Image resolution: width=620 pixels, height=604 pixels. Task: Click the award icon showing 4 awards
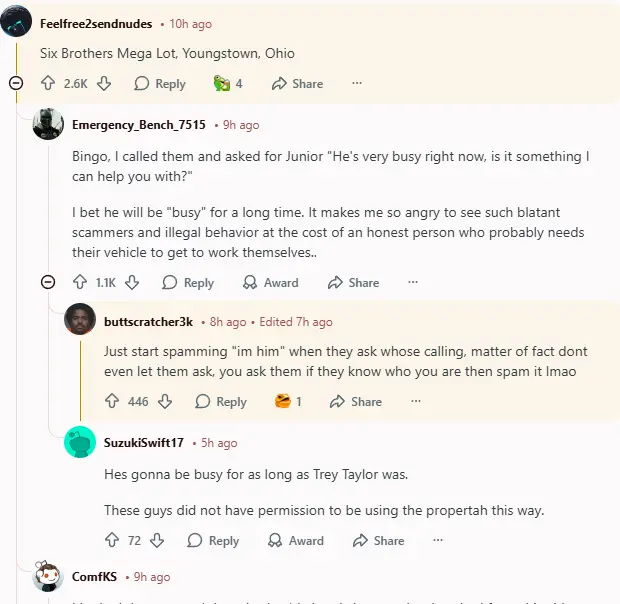pyautogui.click(x=227, y=84)
